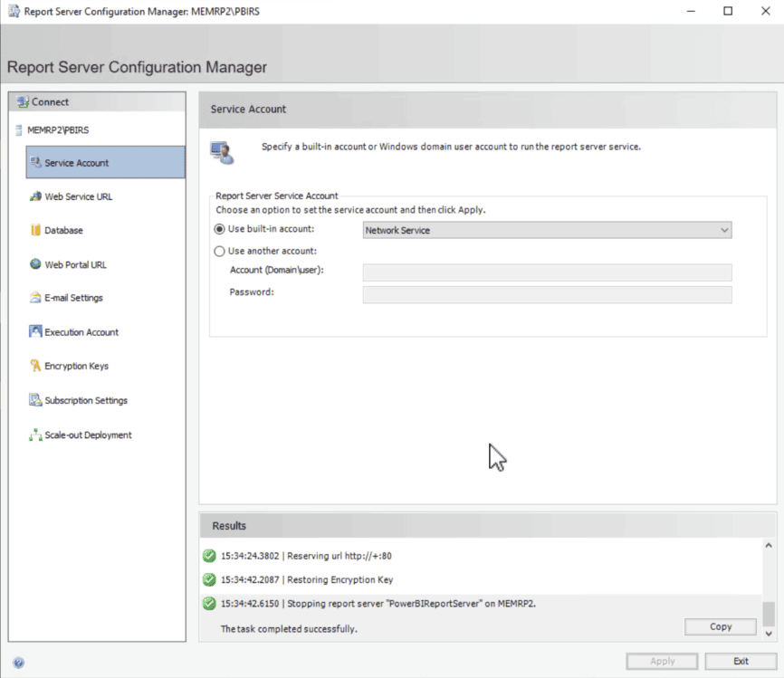The height and width of the screenshot is (678, 784).
Task: Open Scale-out Deployment page
Action: click(x=88, y=435)
